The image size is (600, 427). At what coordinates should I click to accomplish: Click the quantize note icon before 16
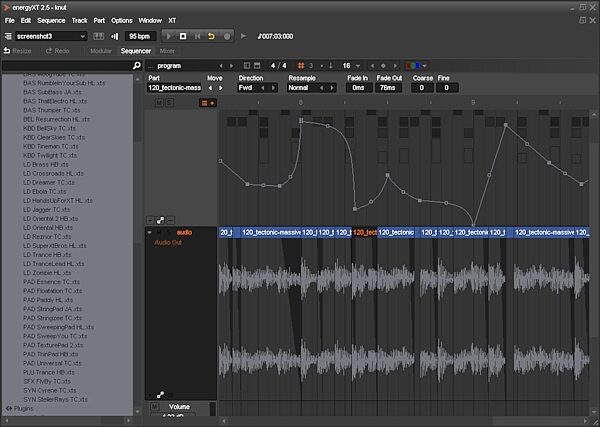pos(331,66)
